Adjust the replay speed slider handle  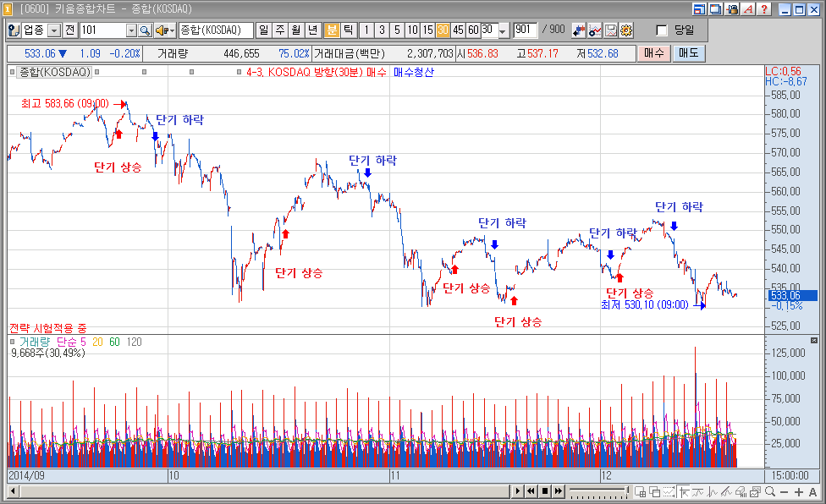pyautogui.click(x=627, y=491)
